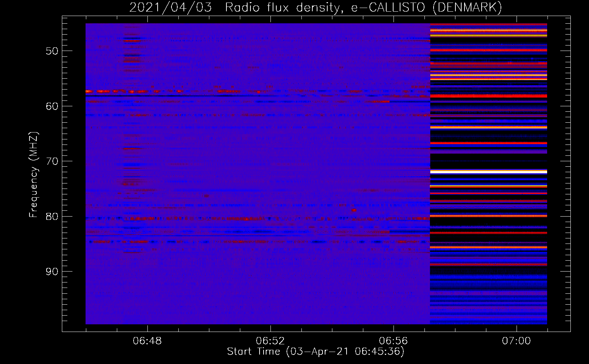Click the 50 frequency tick label
589x364 pixels.
[x=52, y=51]
